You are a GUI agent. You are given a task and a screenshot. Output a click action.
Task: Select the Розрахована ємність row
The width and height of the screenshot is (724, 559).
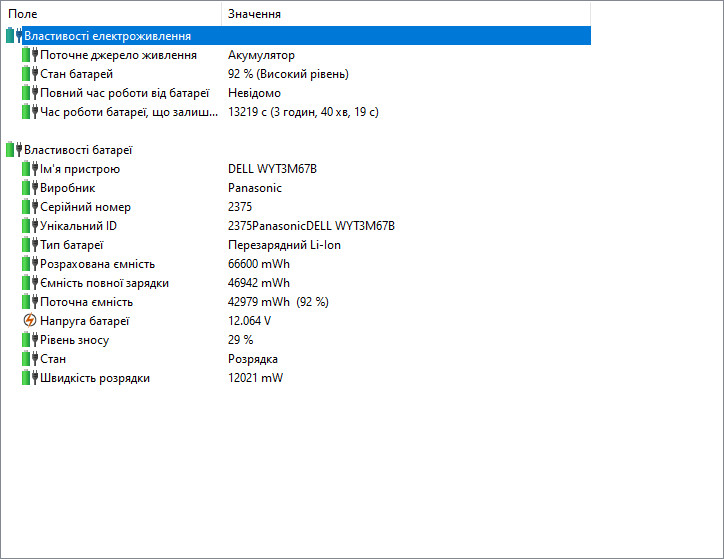click(x=97, y=264)
